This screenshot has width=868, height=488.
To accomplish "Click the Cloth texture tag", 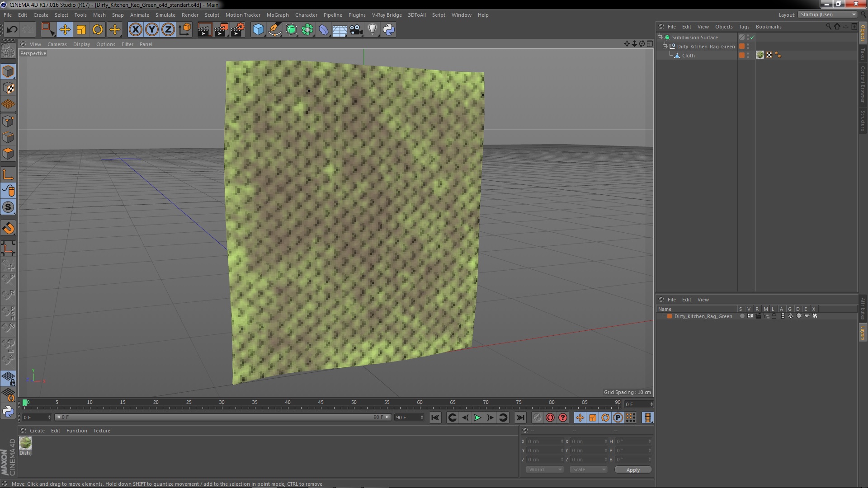I will [760, 55].
